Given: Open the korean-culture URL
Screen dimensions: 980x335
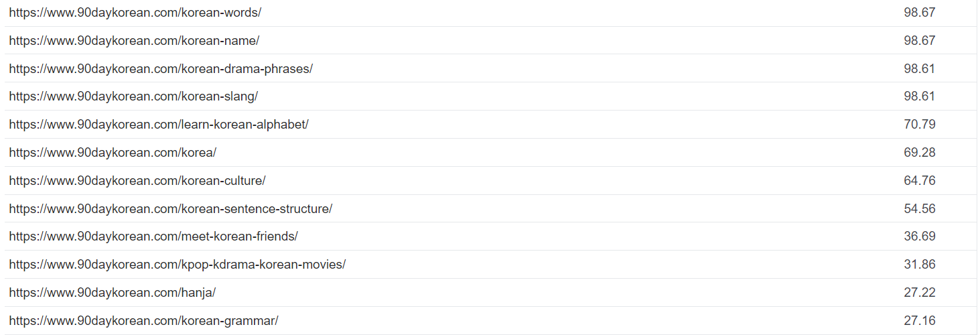Looking at the screenshot, I should pos(137,181).
